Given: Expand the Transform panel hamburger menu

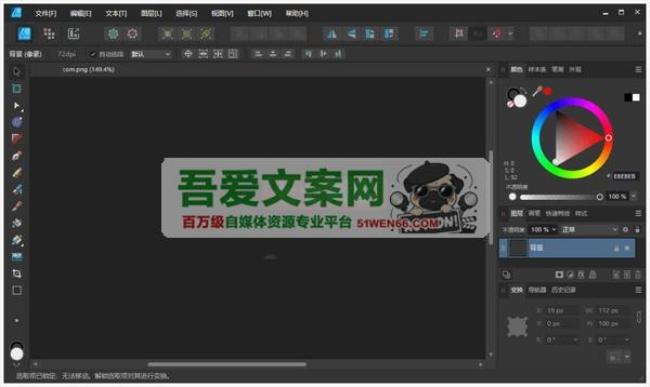Looking at the screenshot, I should click(638, 290).
